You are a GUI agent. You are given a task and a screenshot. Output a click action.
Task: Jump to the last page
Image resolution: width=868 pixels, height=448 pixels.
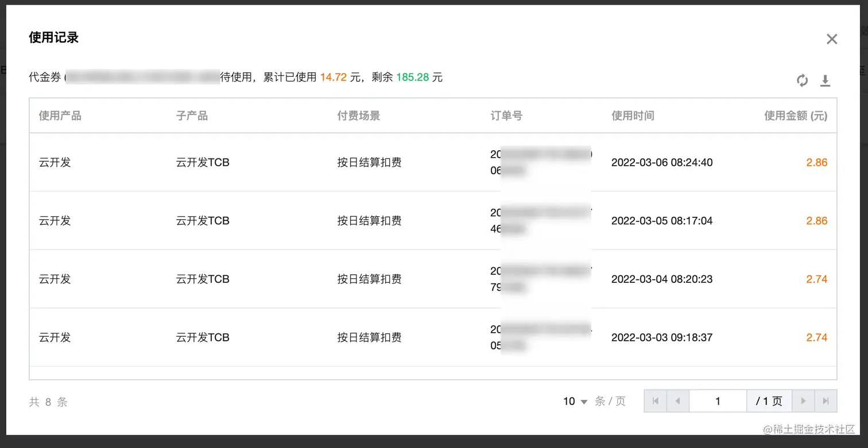826,401
